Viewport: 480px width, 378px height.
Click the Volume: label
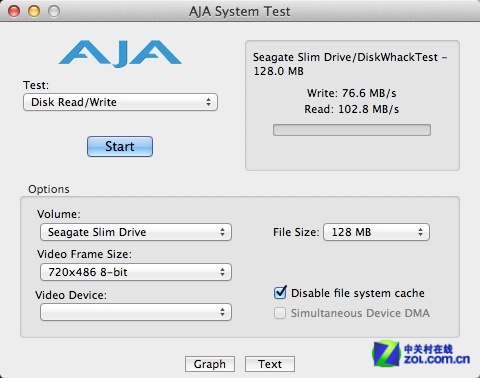pos(59,214)
